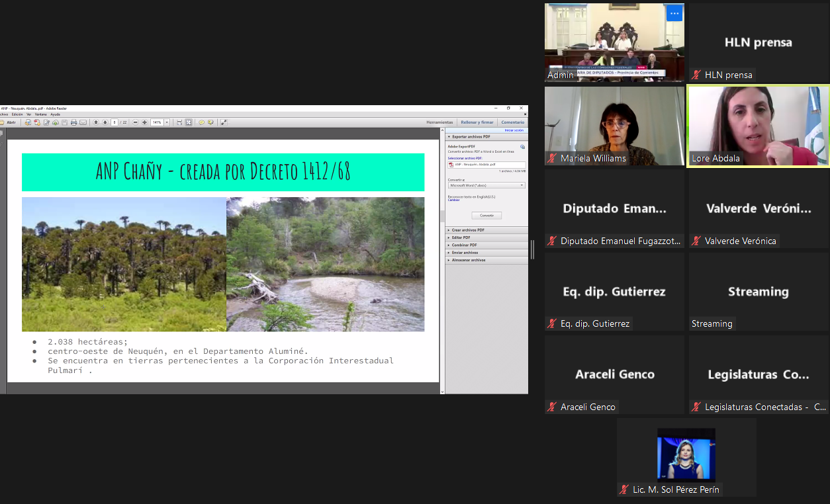Click muted mic icon of Diputado Emanuel Fugazzotto
Screen dimensions: 830x504
(552, 241)
